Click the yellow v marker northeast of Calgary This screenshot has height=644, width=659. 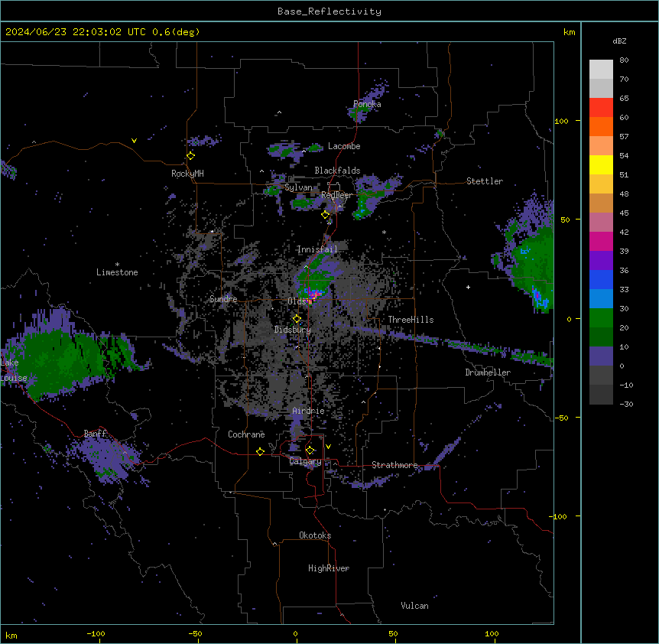click(x=328, y=447)
